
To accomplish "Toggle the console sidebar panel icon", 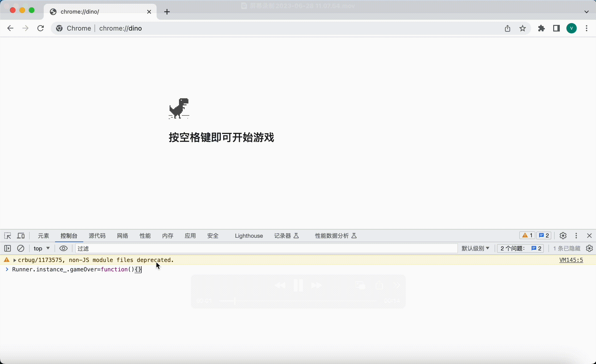I will click(8, 248).
